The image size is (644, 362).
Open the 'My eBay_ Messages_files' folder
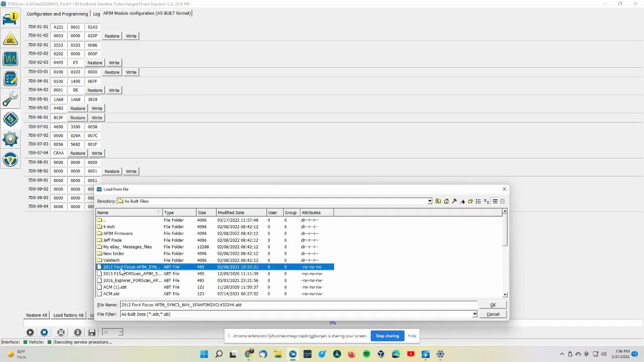[x=127, y=247]
